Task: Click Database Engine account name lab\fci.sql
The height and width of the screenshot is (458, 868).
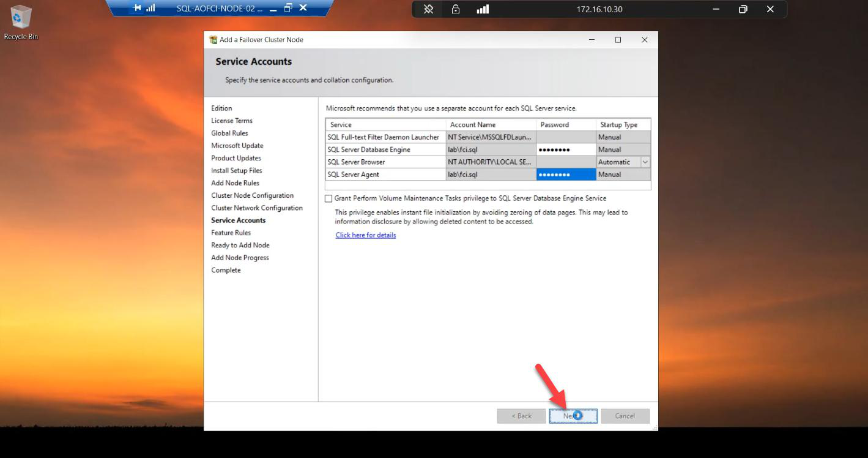Action: pyautogui.click(x=491, y=149)
